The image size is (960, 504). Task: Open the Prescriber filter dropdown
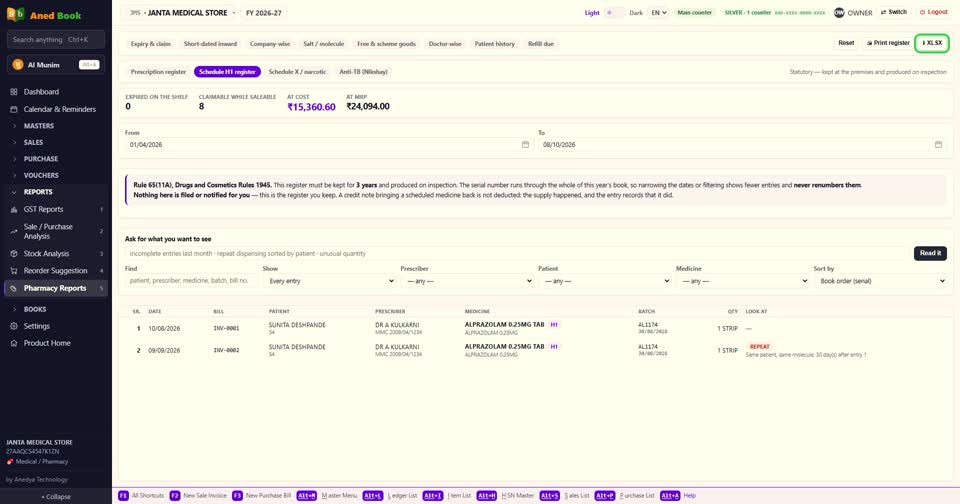[467, 281]
